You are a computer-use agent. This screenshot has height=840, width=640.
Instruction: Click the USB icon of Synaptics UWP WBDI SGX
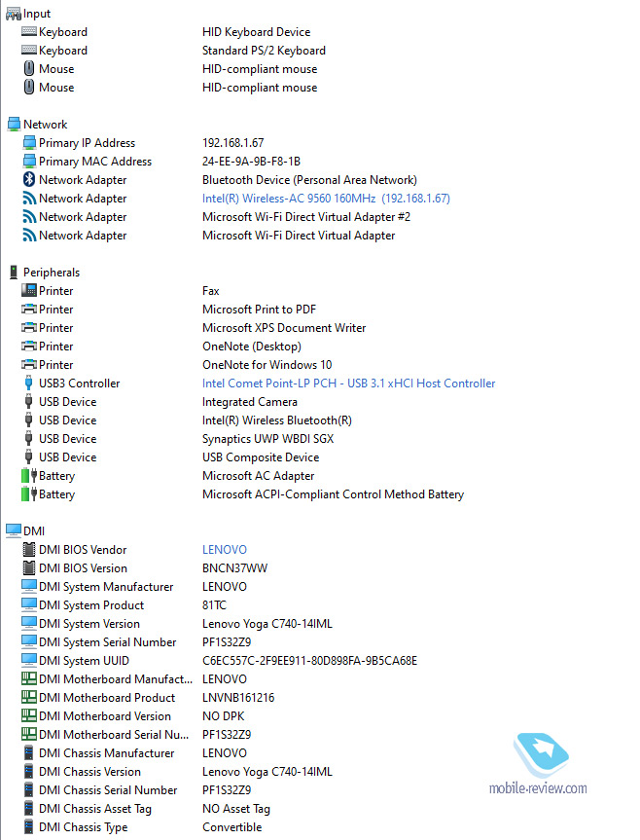[x=29, y=439]
